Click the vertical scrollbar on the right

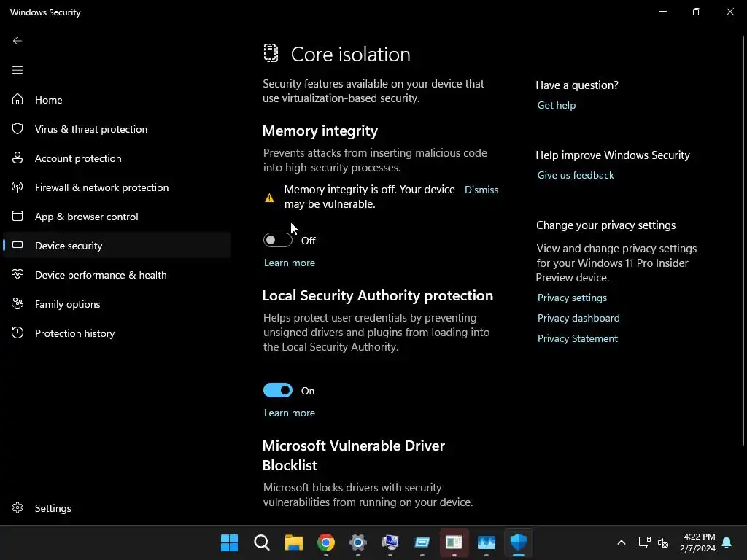coord(743,241)
